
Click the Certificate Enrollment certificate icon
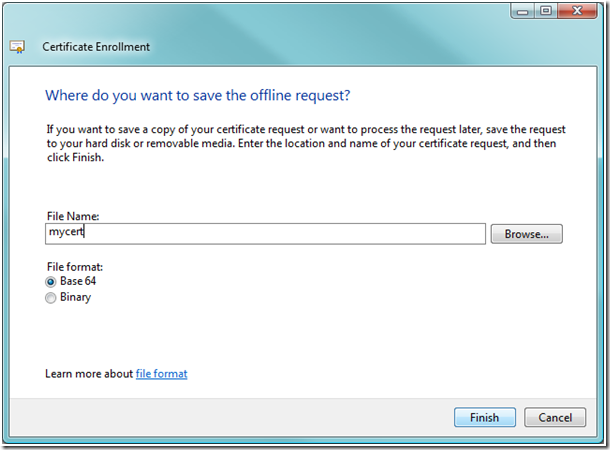pos(17,47)
